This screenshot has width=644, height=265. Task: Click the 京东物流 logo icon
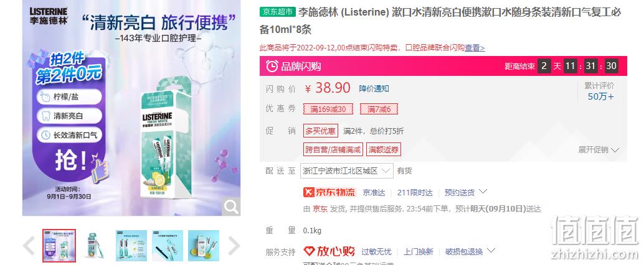pos(329,192)
